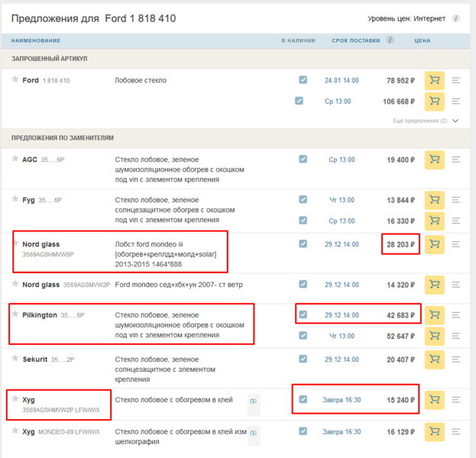Mark Pilkington as favorite with star icon
Image resolution: width=476 pixels, height=458 pixels.
15,314
